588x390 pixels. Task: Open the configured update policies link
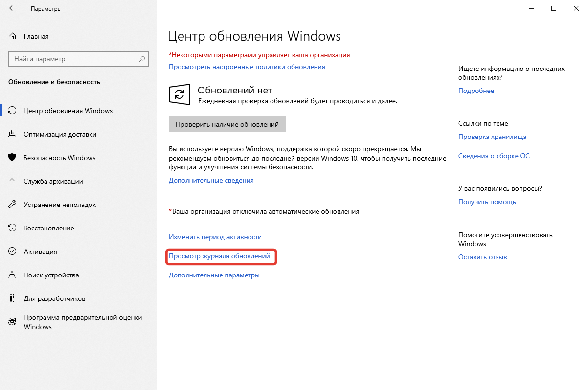[x=247, y=67]
